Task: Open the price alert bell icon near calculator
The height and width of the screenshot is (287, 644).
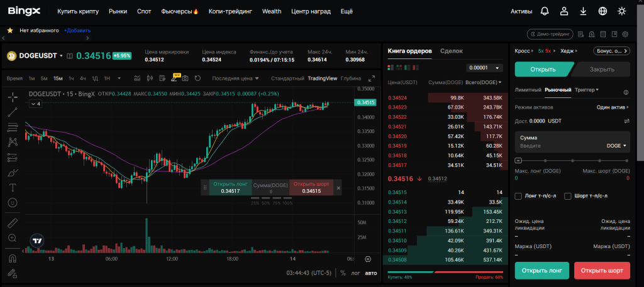Action: pyautogui.click(x=592, y=34)
